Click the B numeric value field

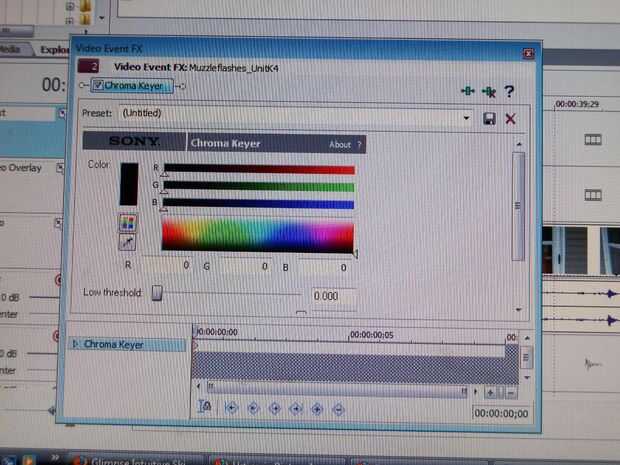tap(325, 267)
